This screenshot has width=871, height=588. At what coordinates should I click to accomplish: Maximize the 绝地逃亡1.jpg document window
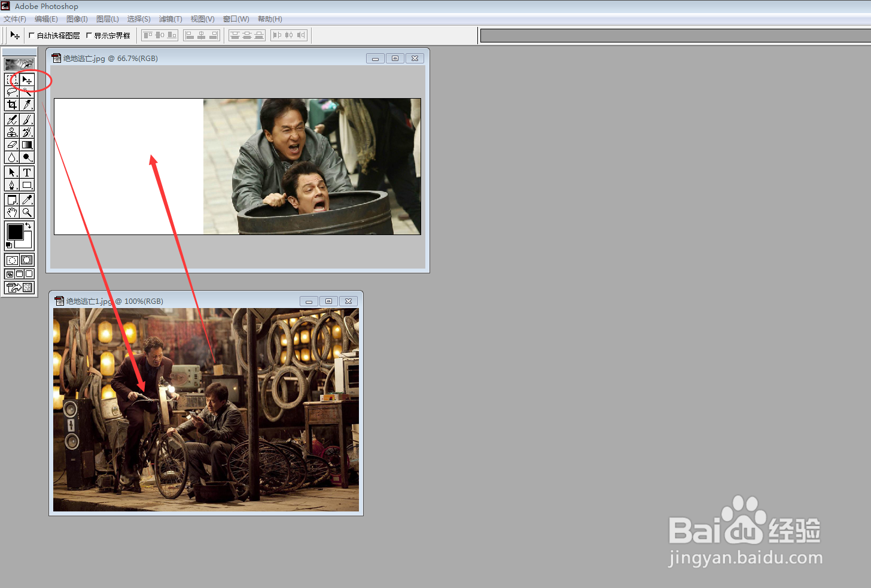328,301
